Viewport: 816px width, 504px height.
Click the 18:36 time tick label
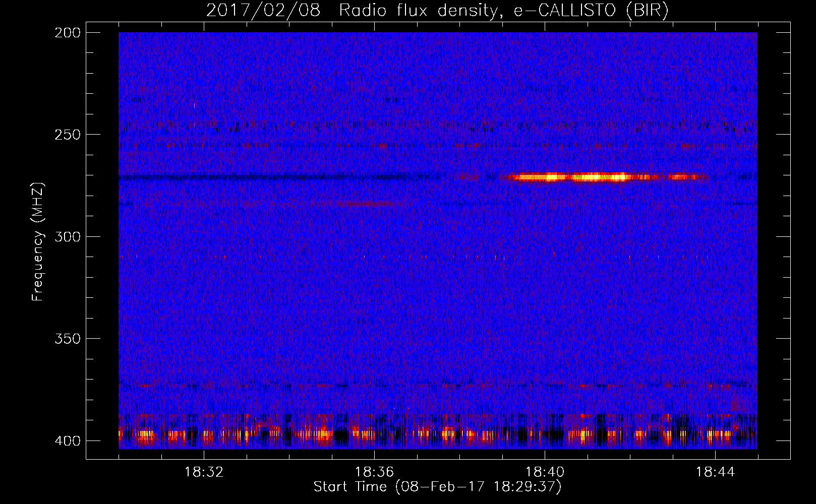[x=374, y=472]
